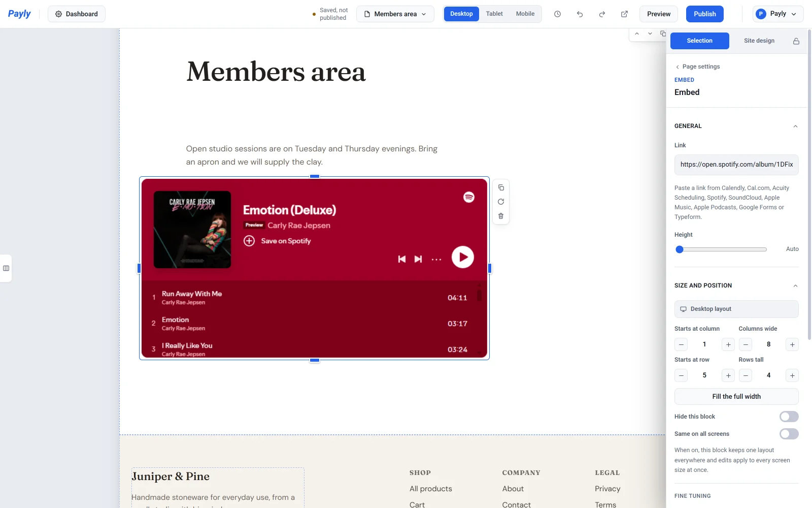Click Save on Spotify plus icon
This screenshot has height=508, width=812.
pyautogui.click(x=249, y=241)
